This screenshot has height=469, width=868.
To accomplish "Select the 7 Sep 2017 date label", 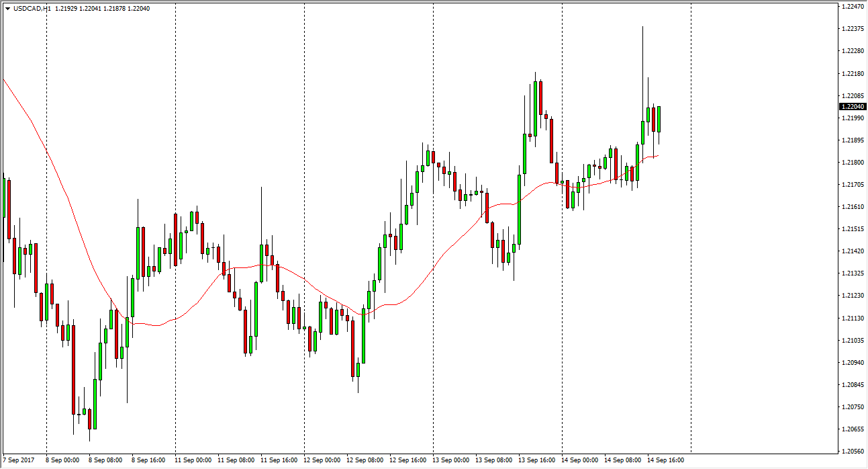I will pos(19,460).
